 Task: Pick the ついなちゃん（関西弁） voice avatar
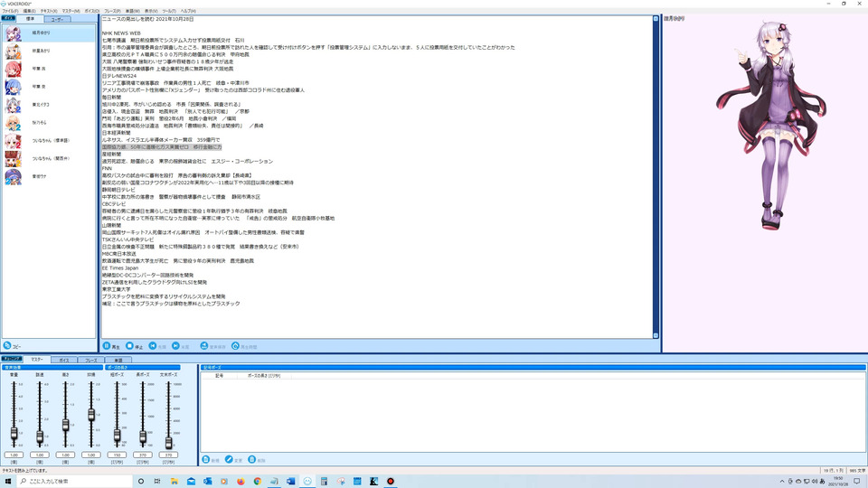(13, 158)
